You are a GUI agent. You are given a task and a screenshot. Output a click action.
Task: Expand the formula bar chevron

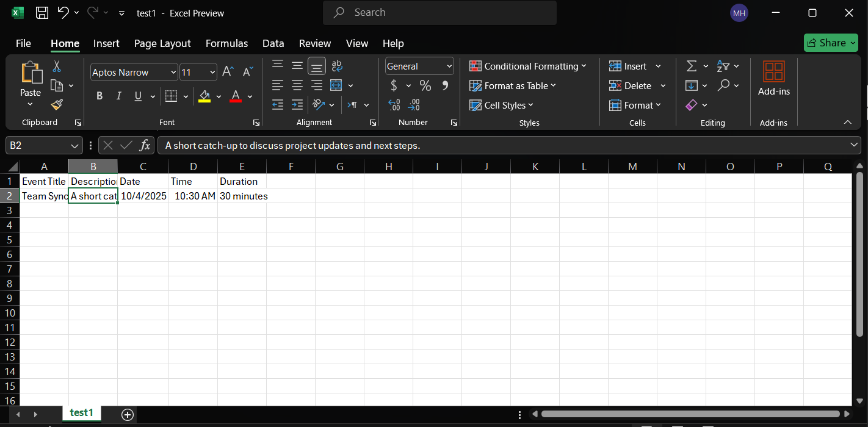point(855,145)
